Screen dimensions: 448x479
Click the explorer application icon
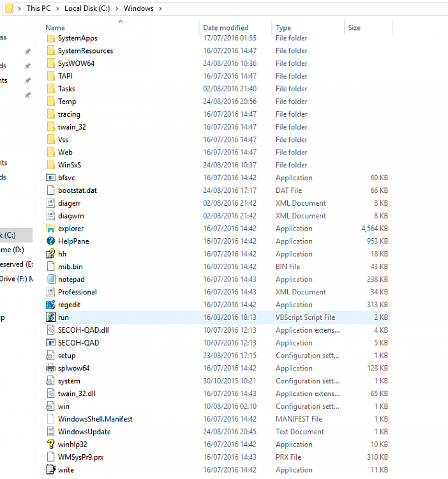click(x=50, y=228)
